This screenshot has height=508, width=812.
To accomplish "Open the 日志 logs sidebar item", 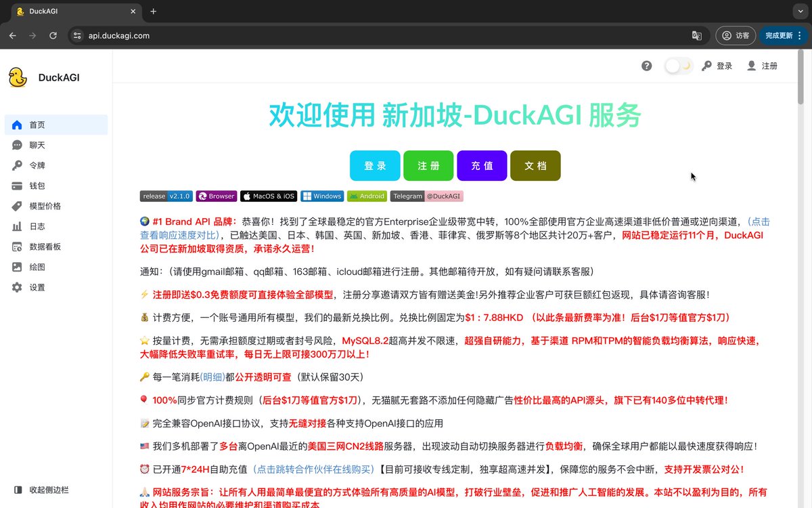I will point(56,226).
